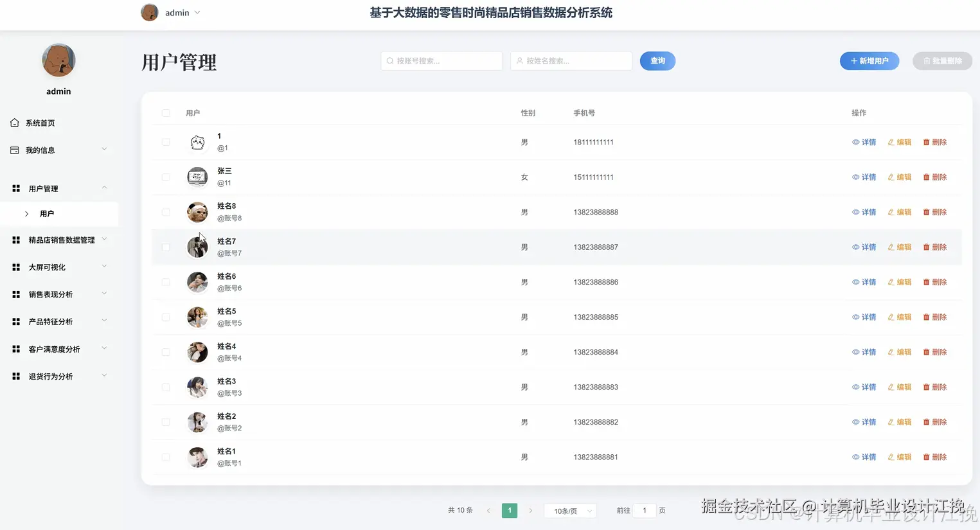Click the grid icon beside 产品特征分析
This screenshot has height=530, width=980.
coord(16,321)
